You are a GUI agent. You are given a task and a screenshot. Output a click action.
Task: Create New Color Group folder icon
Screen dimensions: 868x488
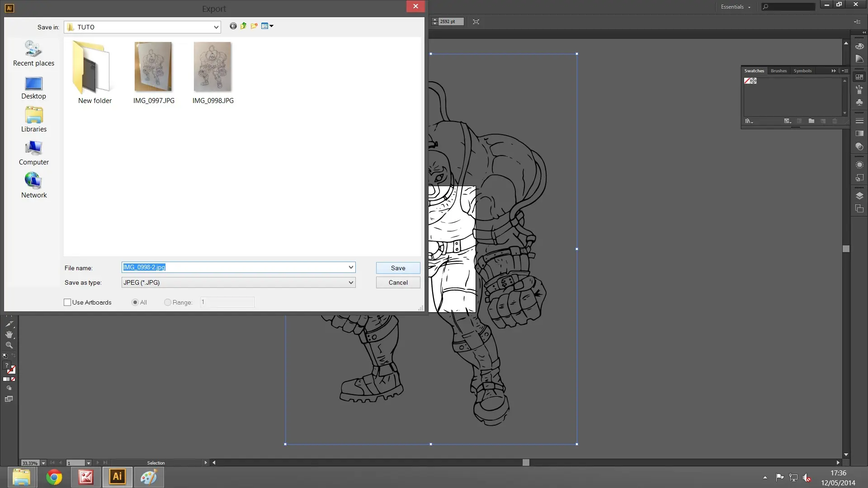click(811, 121)
